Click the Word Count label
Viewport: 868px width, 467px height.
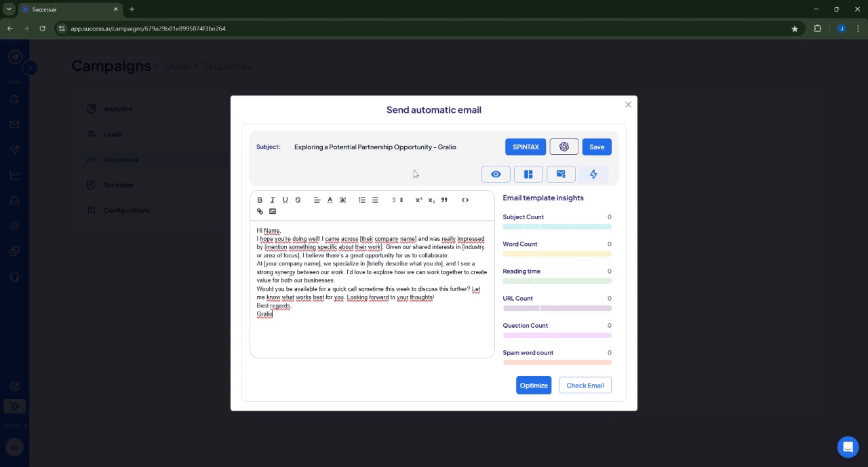520,244
